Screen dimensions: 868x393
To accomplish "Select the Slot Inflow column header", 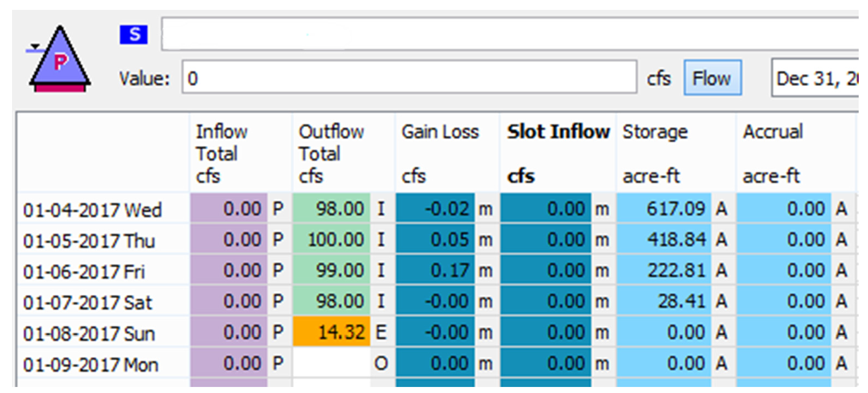I will [x=558, y=153].
